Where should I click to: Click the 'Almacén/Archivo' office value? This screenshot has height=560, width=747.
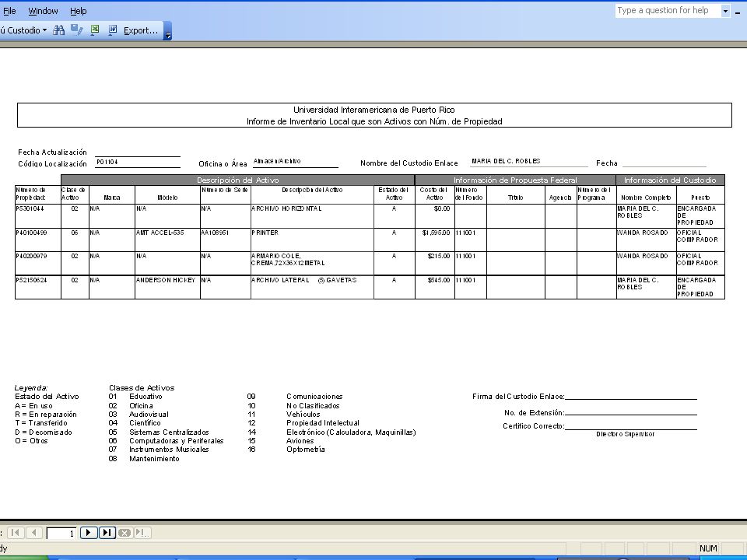277,161
